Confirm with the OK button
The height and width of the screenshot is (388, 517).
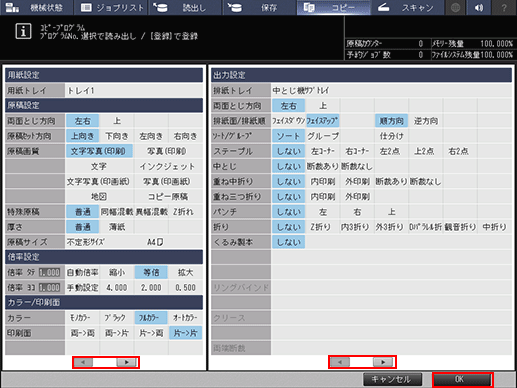point(462,379)
